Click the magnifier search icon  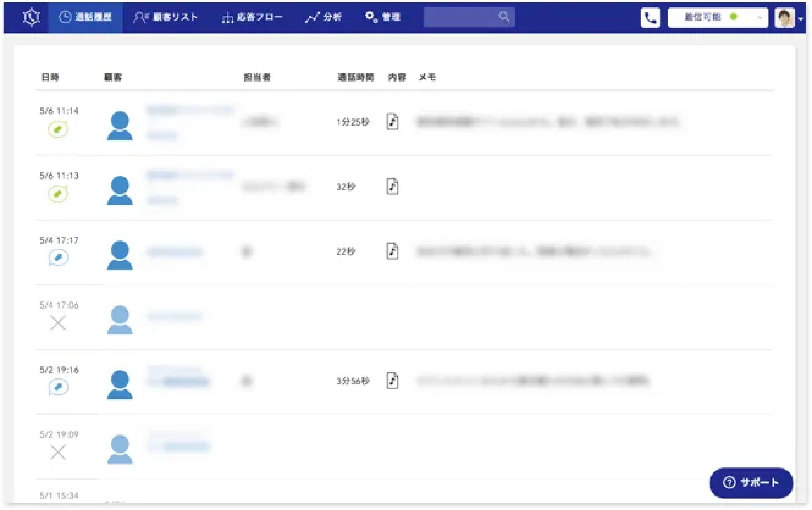[504, 17]
